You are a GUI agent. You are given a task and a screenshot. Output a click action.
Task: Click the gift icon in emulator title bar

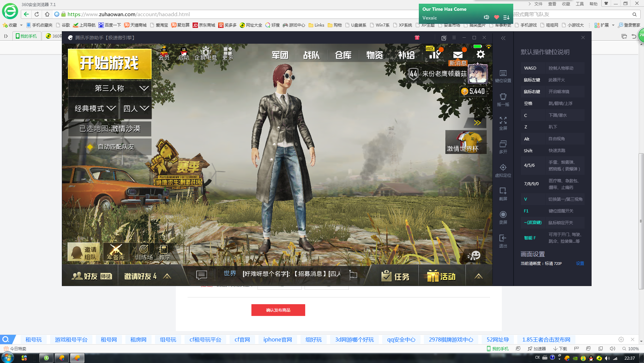click(417, 38)
